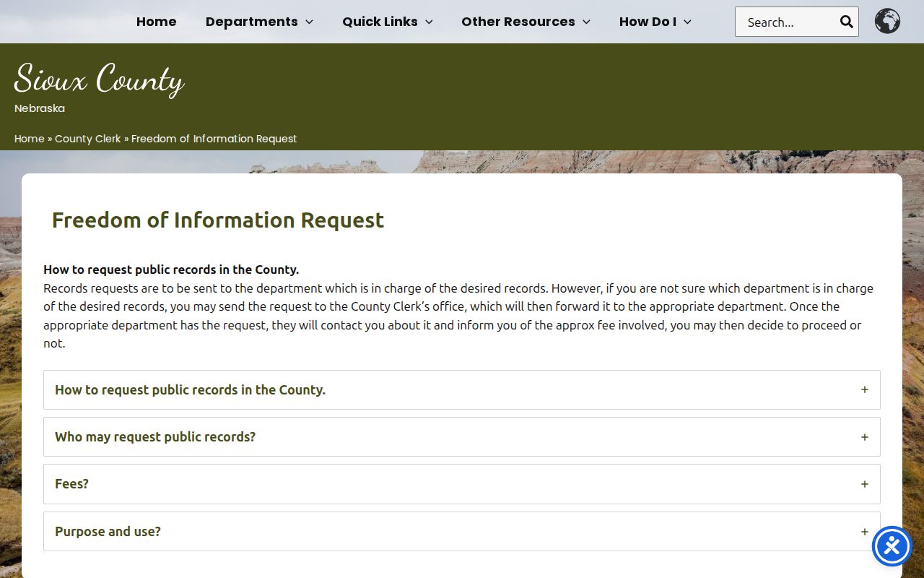
Task: Open the Quick Links dropdown menu
Action: tap(388, 22)
